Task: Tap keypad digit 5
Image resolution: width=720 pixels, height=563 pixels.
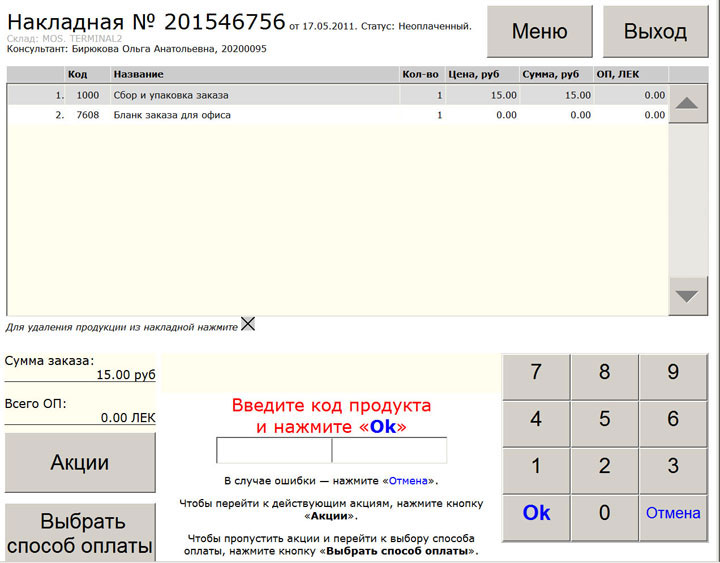Action: click(x=604, y=423)
